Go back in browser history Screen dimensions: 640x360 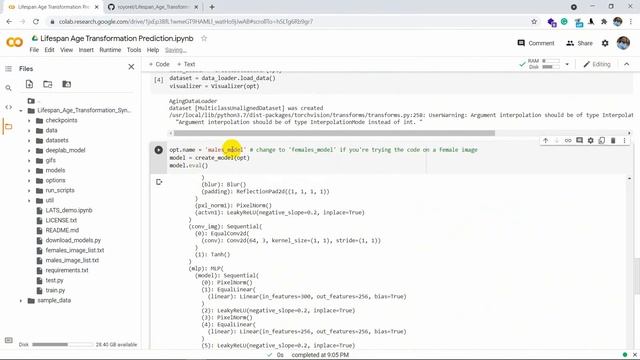pyautogui.click(x=9, y=21)
